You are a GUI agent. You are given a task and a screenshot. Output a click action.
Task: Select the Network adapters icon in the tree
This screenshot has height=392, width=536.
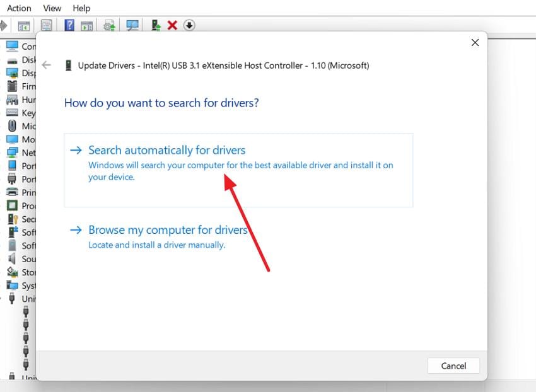pyautogui.click(x=13, y=152)
